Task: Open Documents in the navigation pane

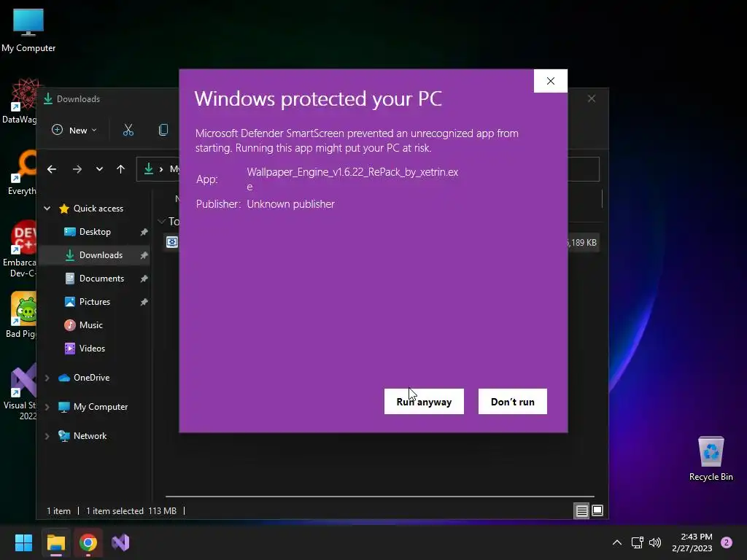Action: click(x=101, y=278)
